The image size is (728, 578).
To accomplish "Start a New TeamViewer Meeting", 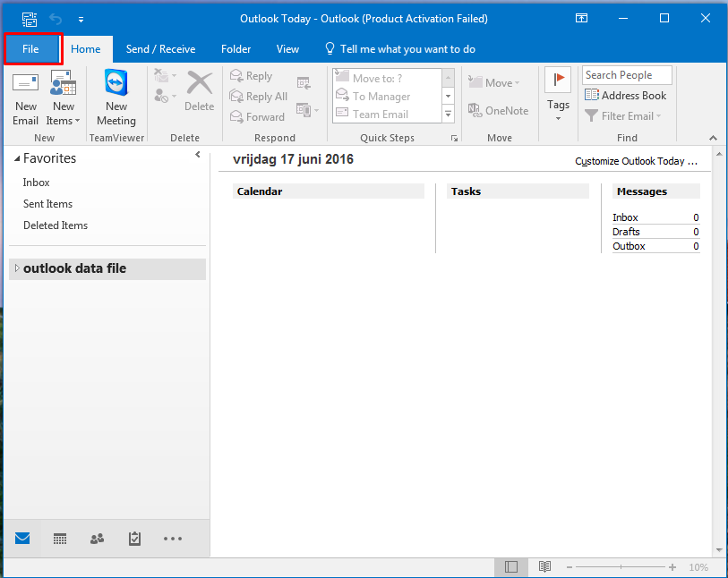I will 116,99.
